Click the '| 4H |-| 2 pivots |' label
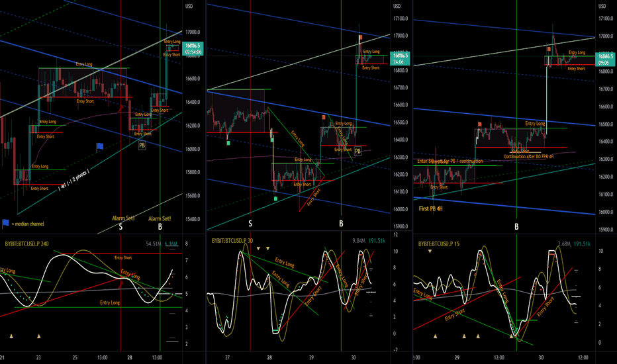The width and height of the screenshot is (617, 364). point(73,180)
